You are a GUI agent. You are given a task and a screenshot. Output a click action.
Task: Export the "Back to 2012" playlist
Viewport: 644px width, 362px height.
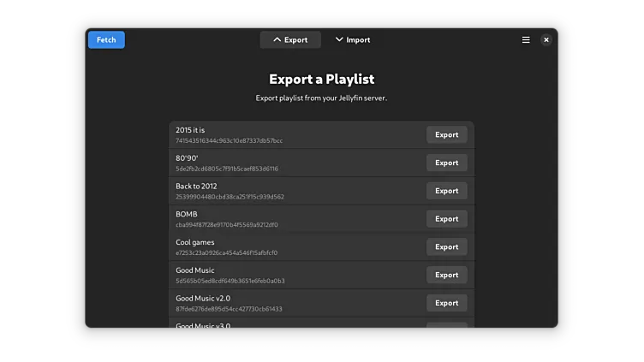446,191
